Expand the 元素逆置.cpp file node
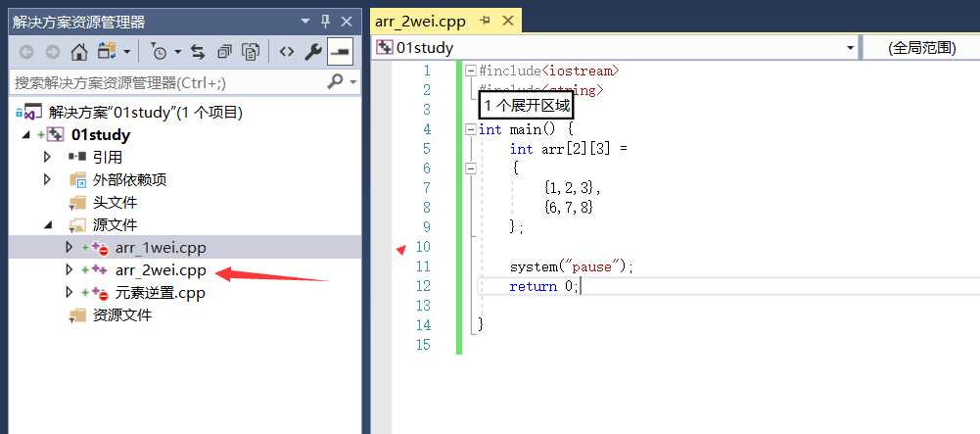 point(70,292)
